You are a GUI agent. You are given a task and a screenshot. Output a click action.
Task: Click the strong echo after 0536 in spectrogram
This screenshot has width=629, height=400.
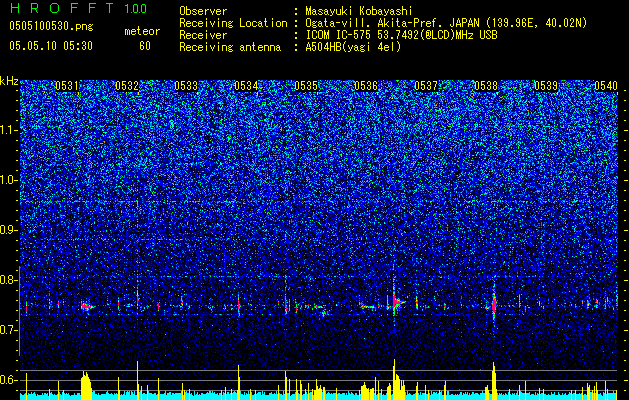click(x=397, y=301)
